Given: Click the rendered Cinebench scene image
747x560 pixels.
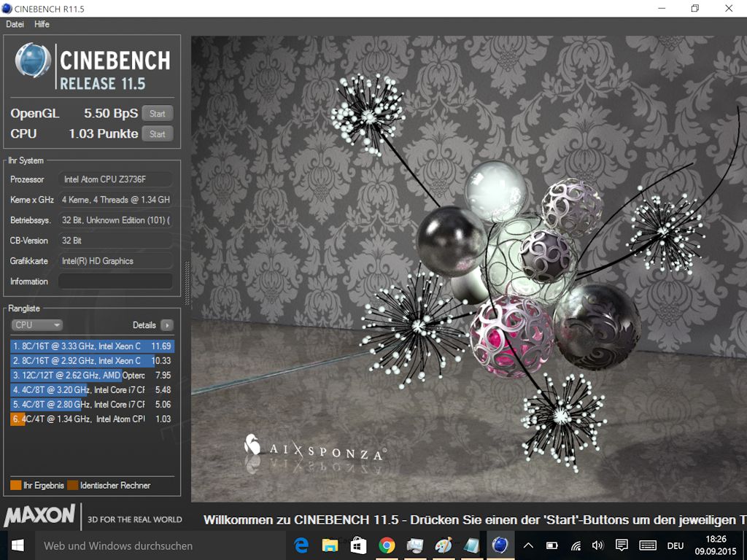Looking at the screenshot, I should [469, 269].
